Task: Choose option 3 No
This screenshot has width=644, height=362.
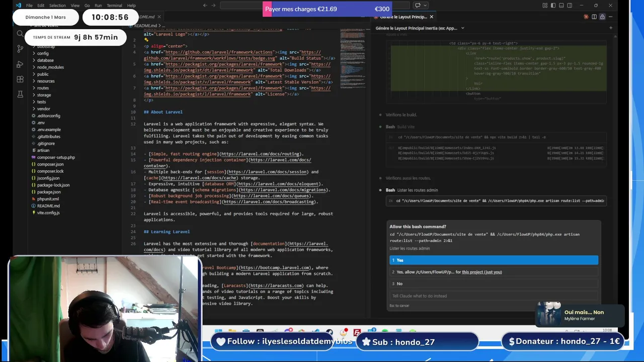Action: (x=494, y=284)
